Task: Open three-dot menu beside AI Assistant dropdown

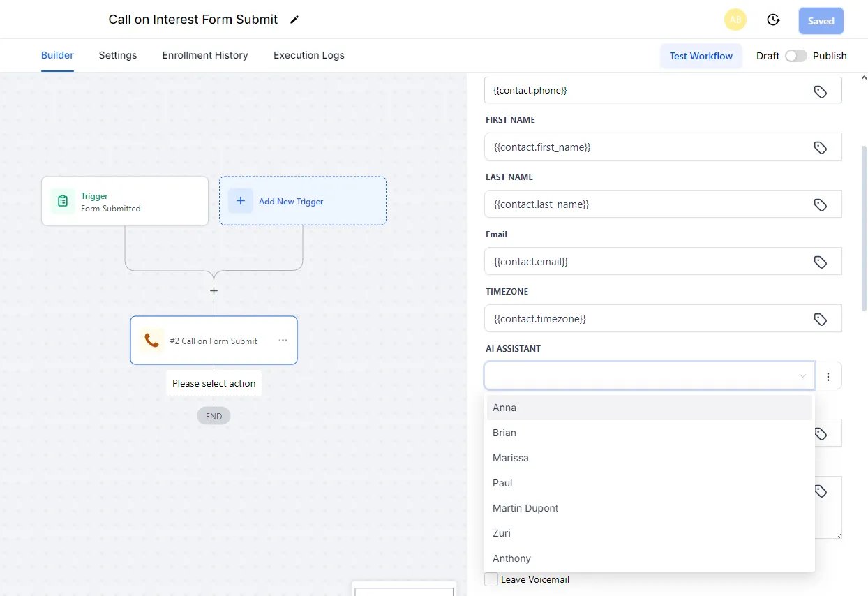Action: click(828, 376)
